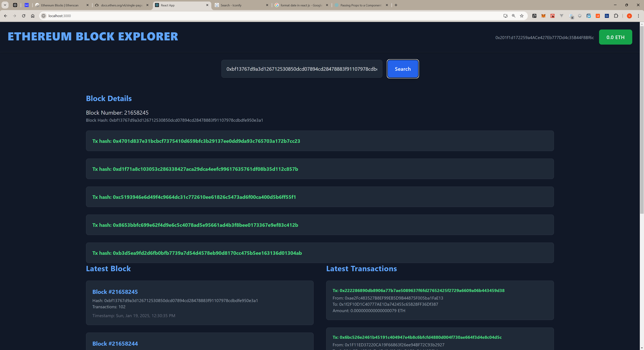Screen dimensions: 644x350
Task: Close the Etherscan tab
Action: 88,5
